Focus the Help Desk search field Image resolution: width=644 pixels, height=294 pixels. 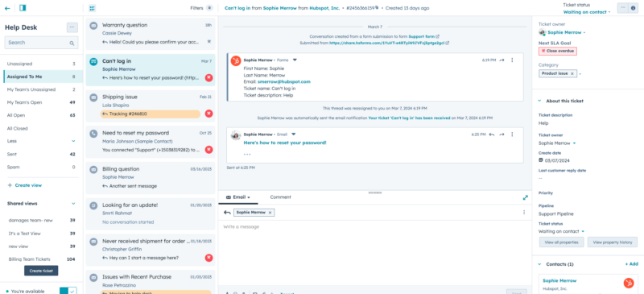[41, 43]
